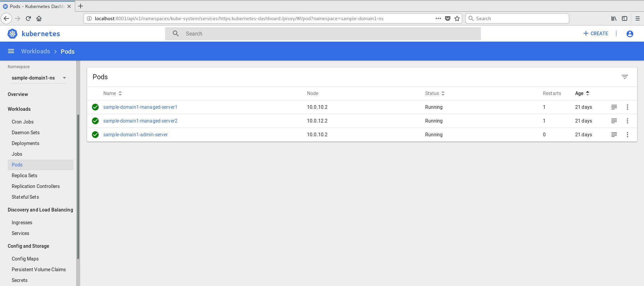View logs for sample-domain1-managed-server1
644x286 pixels.
click(x=614, y=107)
